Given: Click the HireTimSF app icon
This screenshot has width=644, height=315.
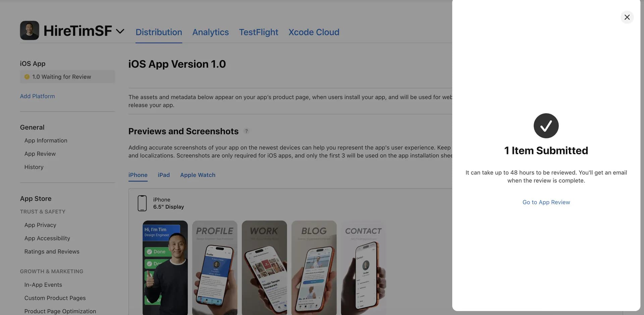Looking at the screenshot, I should (x=30, y=30).
